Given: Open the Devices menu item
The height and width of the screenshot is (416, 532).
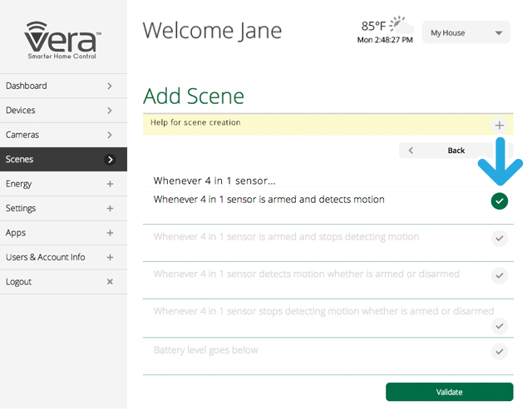Looking at the screenshot, I should (x=63, y=111).
